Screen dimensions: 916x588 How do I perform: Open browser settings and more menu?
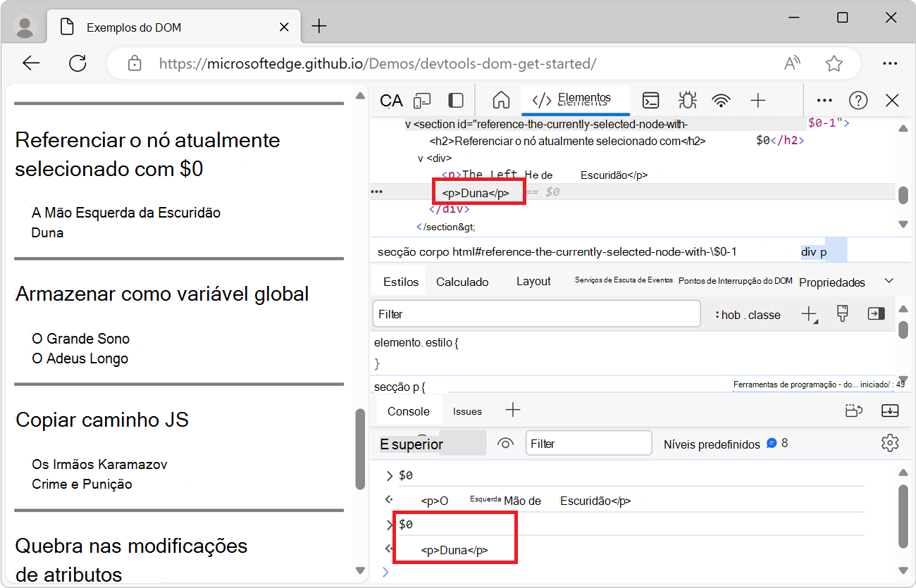point(890,63)
